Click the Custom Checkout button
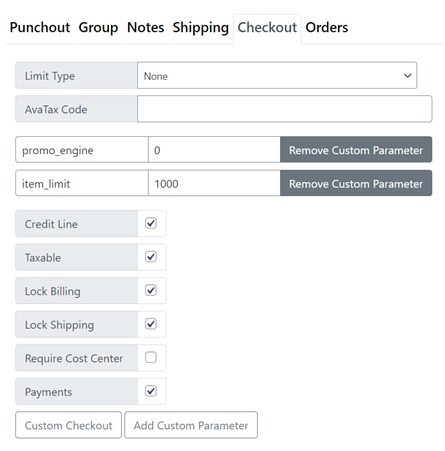 tap(69, 425)
